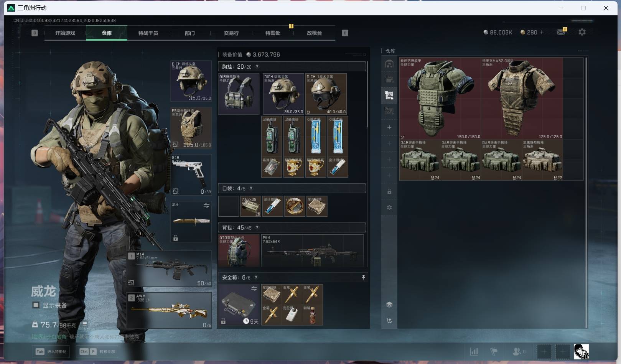This screenshot has width=621, height=364.
Task: Click the lock icon in warehouse sidebar
Action: coord(389,191)
